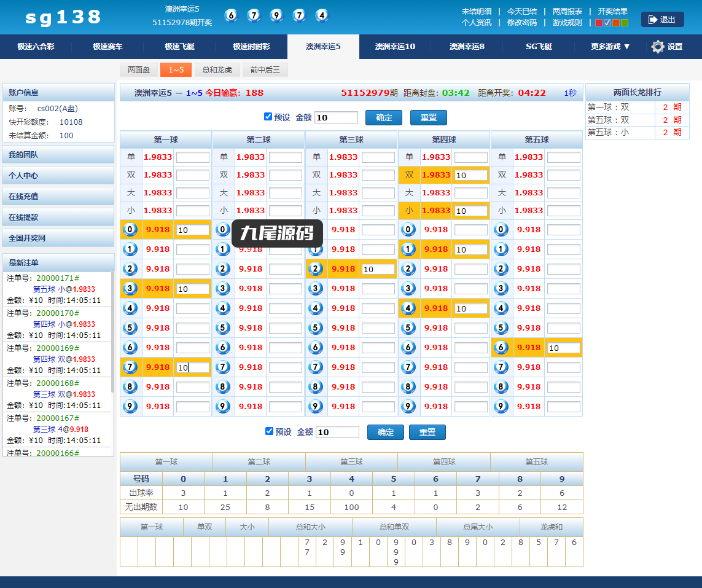The width and height of the screenshot is (702, 588).
Task: Click the bottom 重置 reset button
Action: (x=427, y=432)
